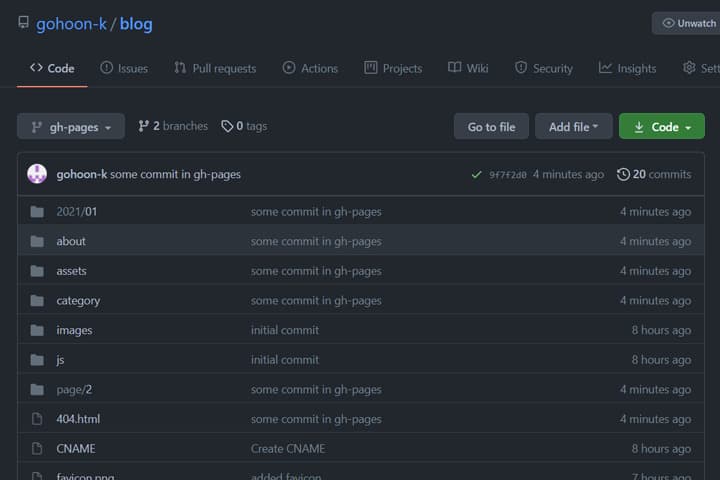Click the folder icon for assets
The image size is (720, 480).
coord(37,271)
